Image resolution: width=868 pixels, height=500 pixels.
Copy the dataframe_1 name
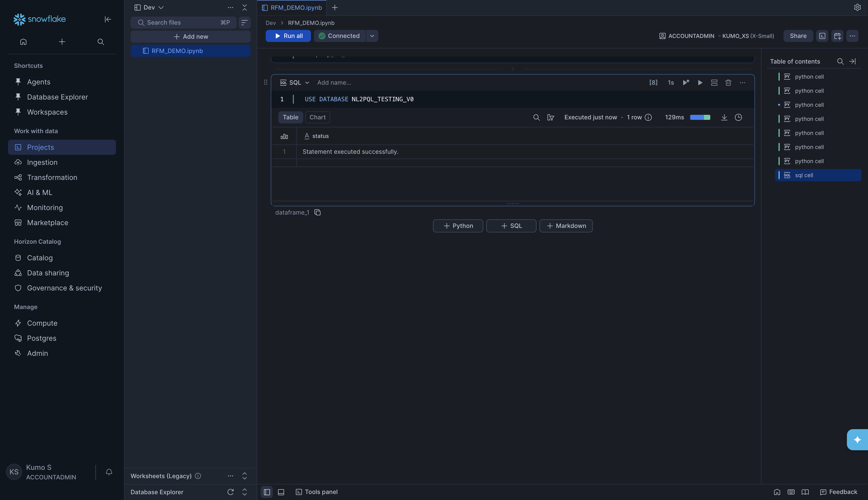317,213
